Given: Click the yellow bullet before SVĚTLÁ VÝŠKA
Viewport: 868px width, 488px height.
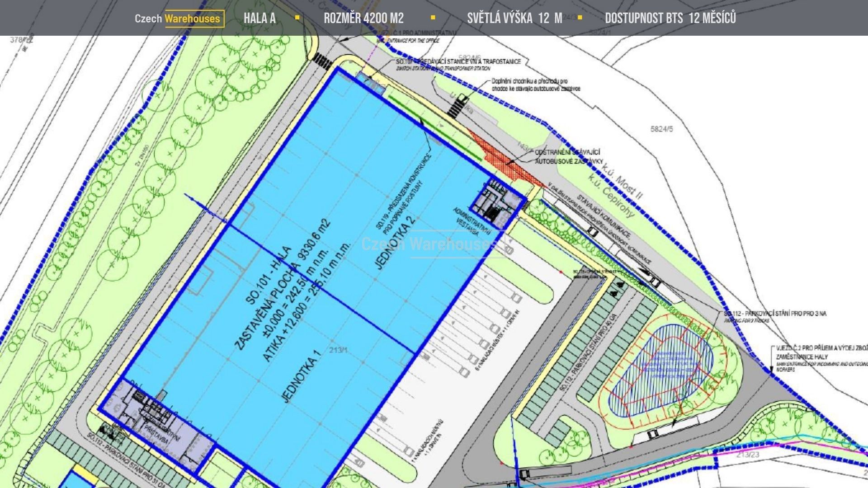Looking at the screenshot, I should pos(433,18).
